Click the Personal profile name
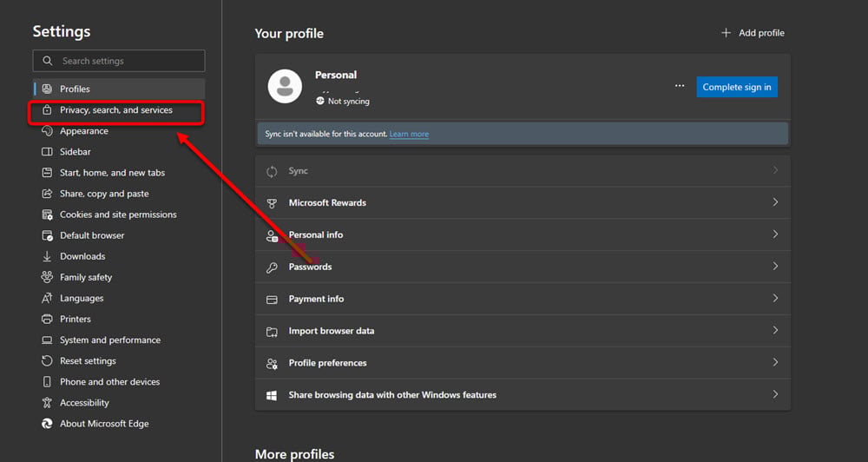 [336, 75]
